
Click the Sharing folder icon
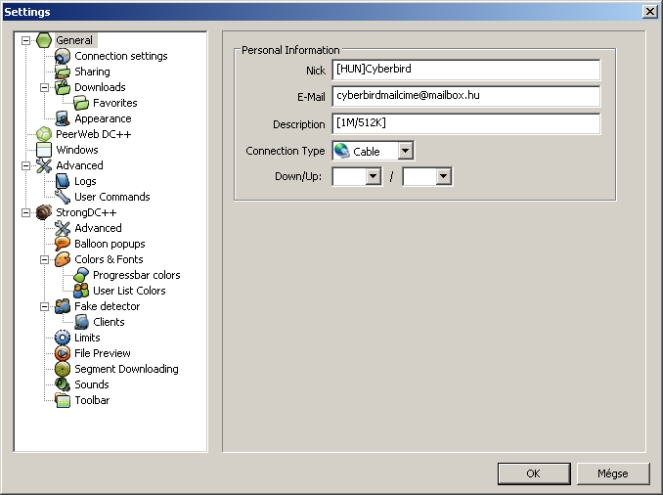(63, 72)
